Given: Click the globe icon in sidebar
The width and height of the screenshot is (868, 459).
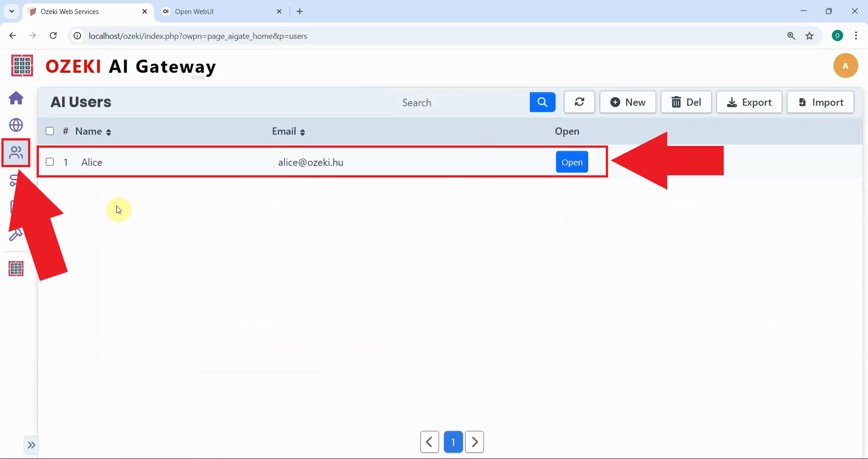Looking at the screenshot, I should 16,125.
